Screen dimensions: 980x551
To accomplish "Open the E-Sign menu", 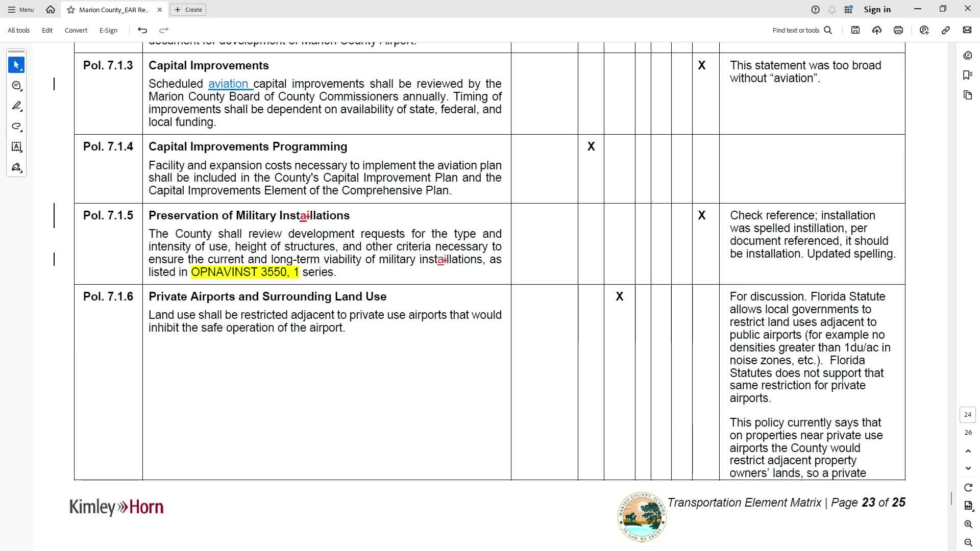I will (x=108, y=30).
